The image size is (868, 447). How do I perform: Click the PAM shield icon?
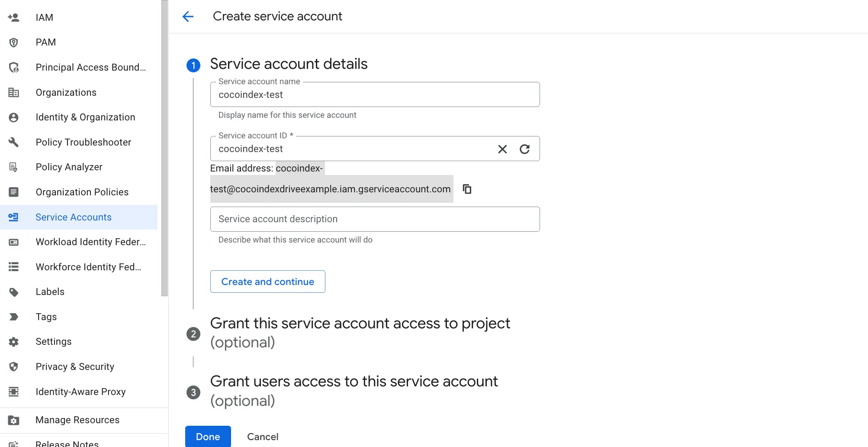[x=13, y=42]
